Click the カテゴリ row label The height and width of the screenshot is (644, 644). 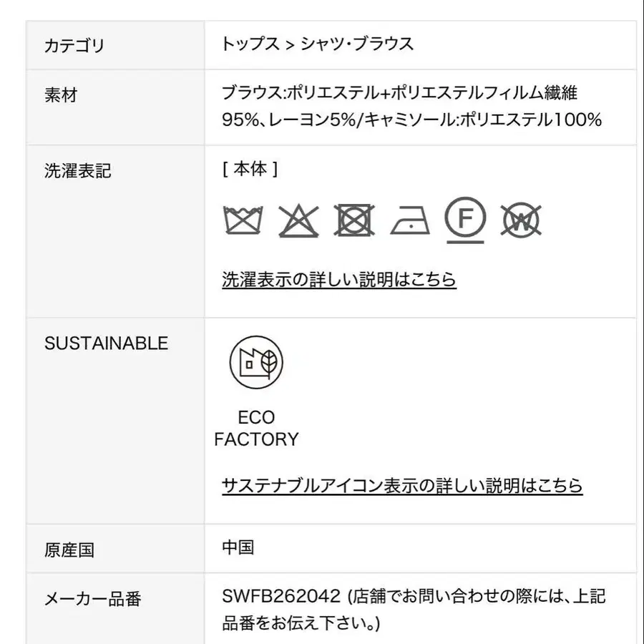(74, 46)
